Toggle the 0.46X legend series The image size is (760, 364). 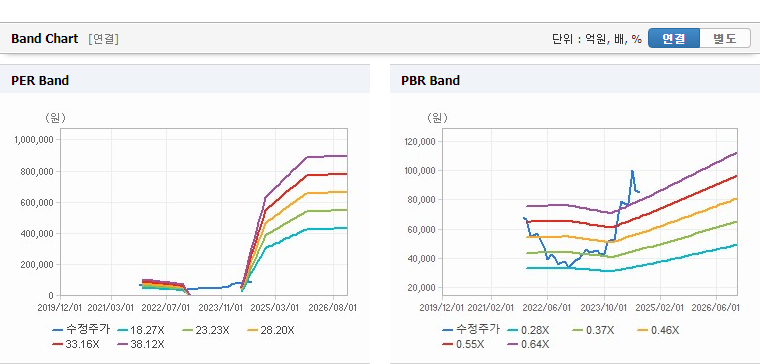(659, 330)
